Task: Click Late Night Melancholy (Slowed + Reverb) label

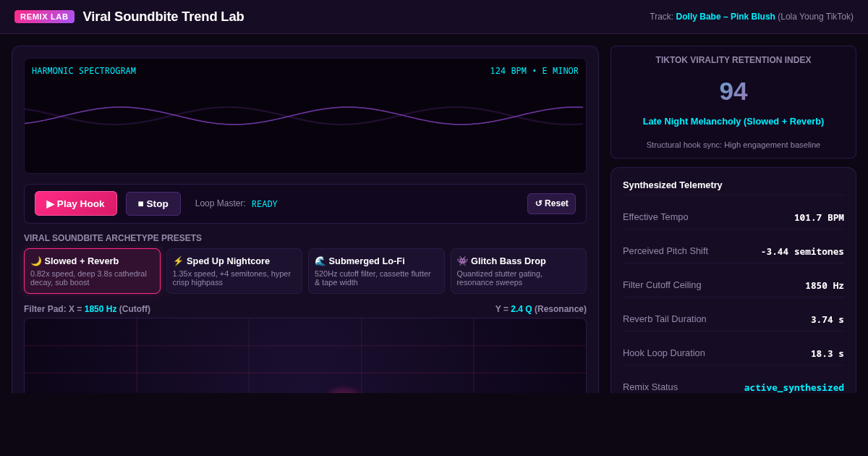Action: (733, 122)
